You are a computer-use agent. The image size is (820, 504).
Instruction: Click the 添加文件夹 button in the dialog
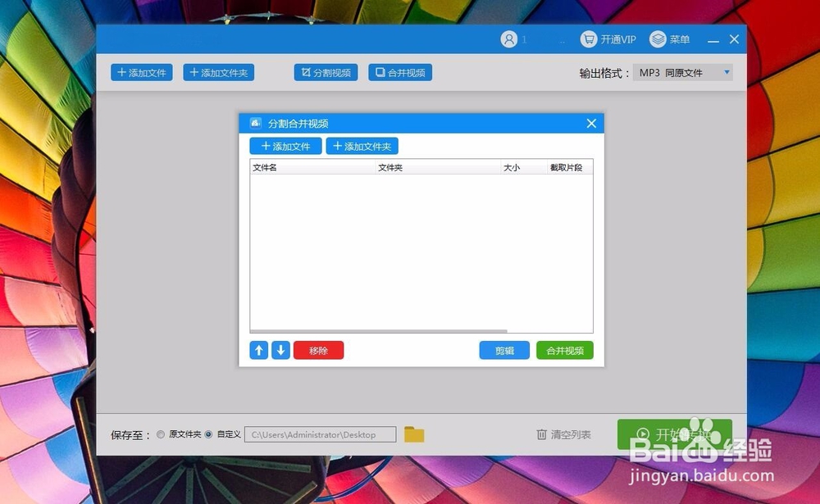[362, 146]
